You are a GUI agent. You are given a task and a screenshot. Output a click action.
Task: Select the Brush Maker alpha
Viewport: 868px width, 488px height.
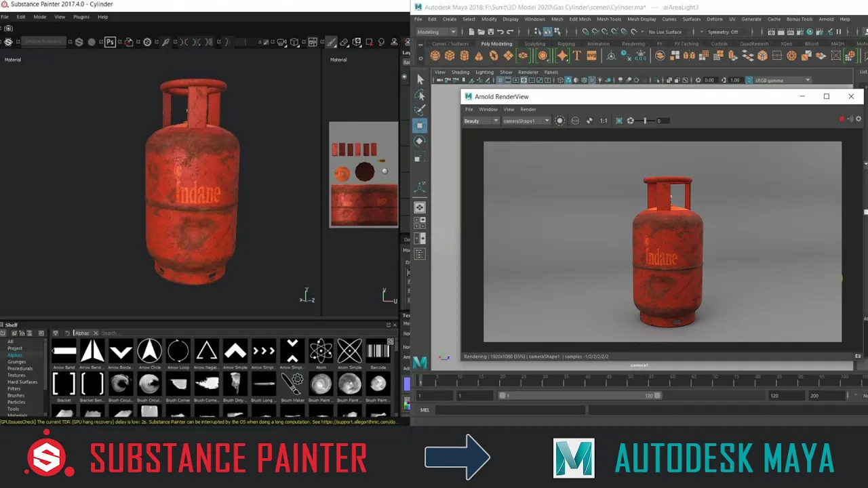click(292, 384)
